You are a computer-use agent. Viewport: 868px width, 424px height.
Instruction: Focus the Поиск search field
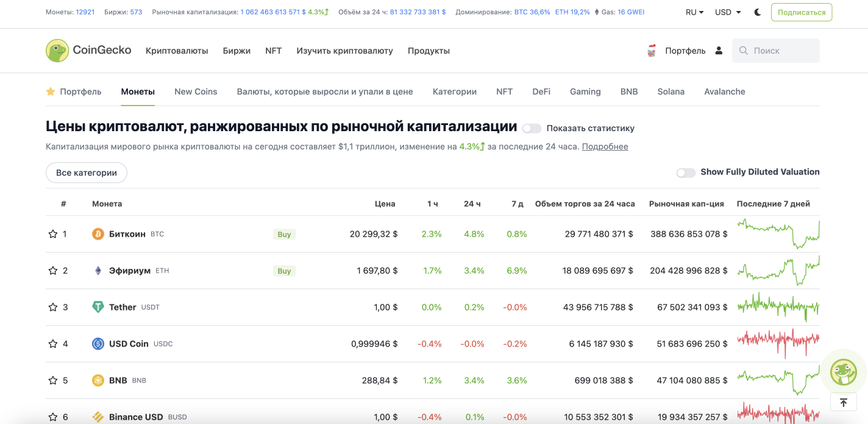pos(783,51)
